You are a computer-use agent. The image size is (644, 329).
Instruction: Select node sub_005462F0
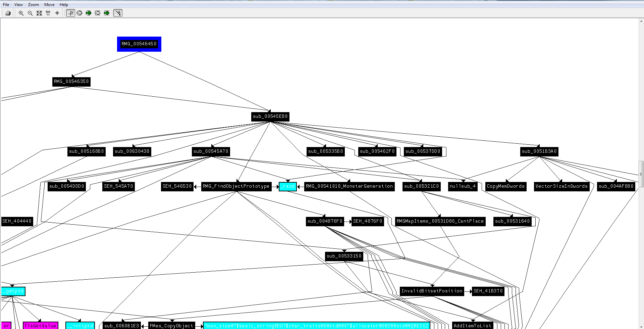(x=377, y=151)
